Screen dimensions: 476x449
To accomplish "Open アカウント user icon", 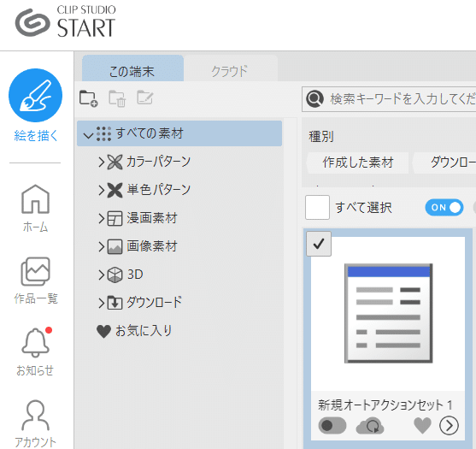I will click(35, 415).
